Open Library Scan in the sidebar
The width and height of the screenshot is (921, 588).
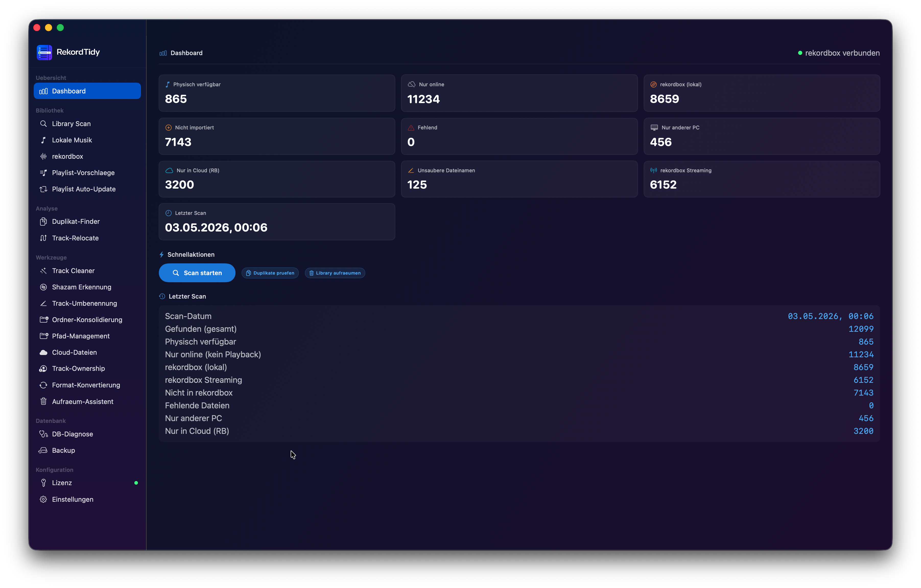[87, 124]
